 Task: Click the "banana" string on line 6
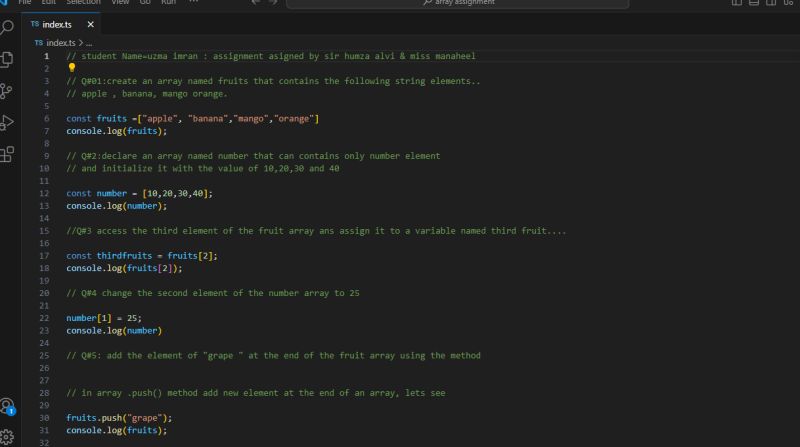(208, 118)
